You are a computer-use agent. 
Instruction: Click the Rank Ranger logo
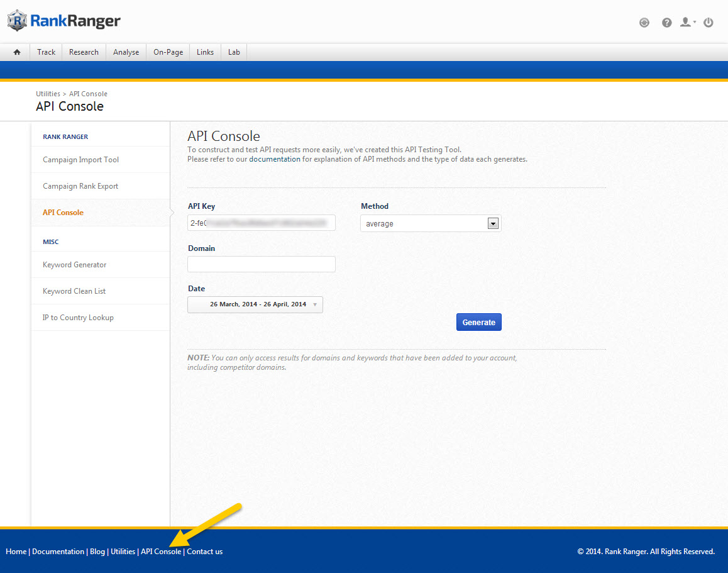tap(64, 20)
